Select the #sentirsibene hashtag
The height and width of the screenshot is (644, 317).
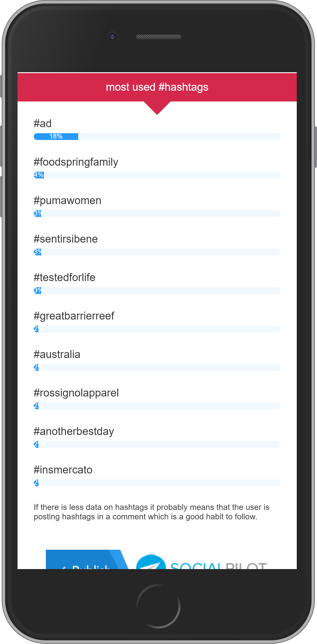tap(66, 239)
